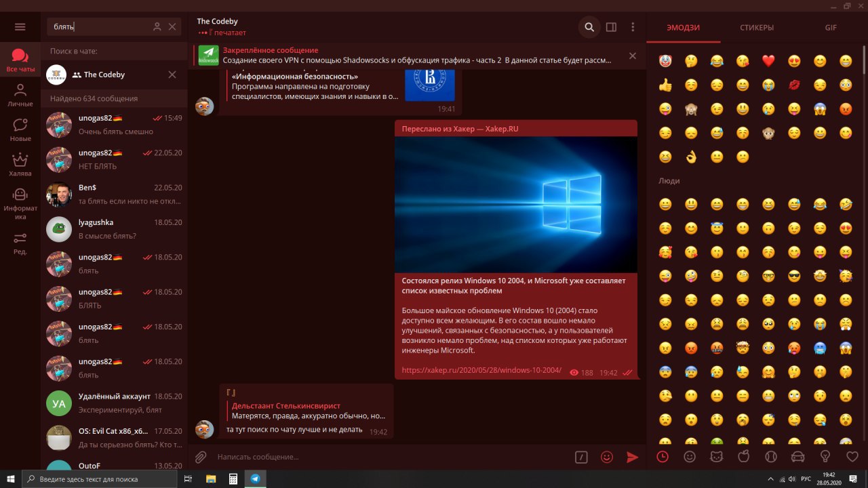
Task: Jump to travel emoji car icon
Action: (x=798, y=457)
